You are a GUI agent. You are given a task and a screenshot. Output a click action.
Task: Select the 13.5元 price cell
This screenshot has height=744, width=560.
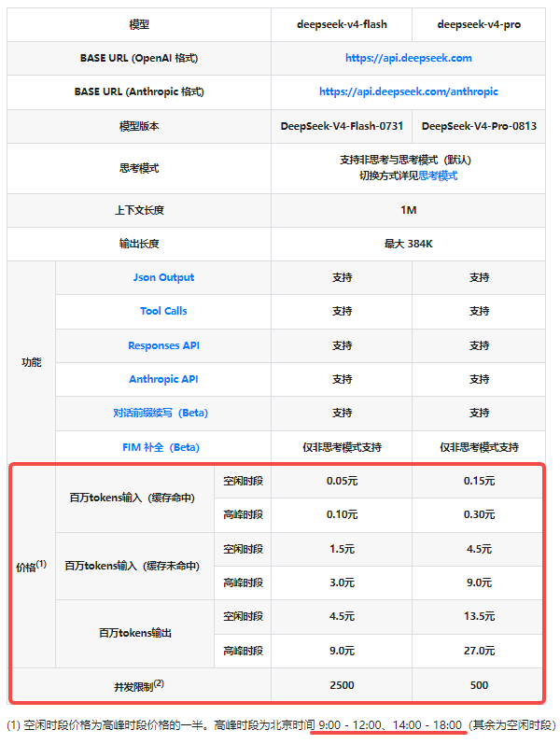point(479,616)
